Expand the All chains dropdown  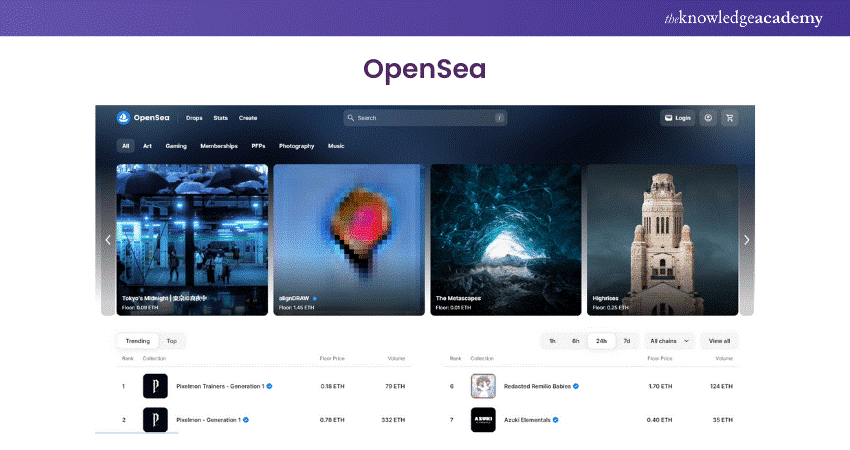669,341
